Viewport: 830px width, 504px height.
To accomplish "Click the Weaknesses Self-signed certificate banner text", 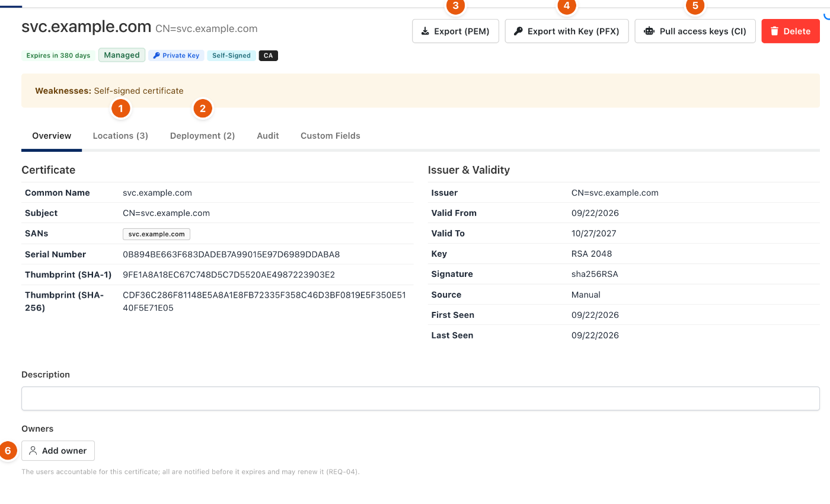I will coord(109,91).
